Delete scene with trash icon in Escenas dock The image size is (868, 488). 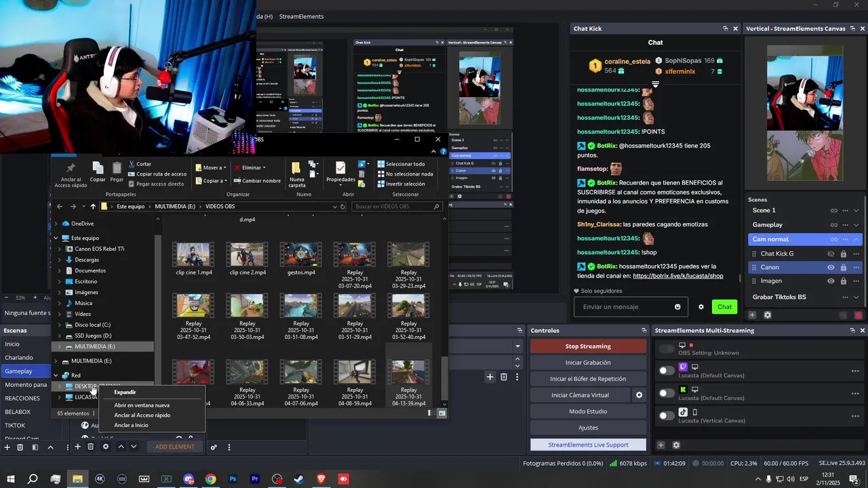tap(20, 447)
